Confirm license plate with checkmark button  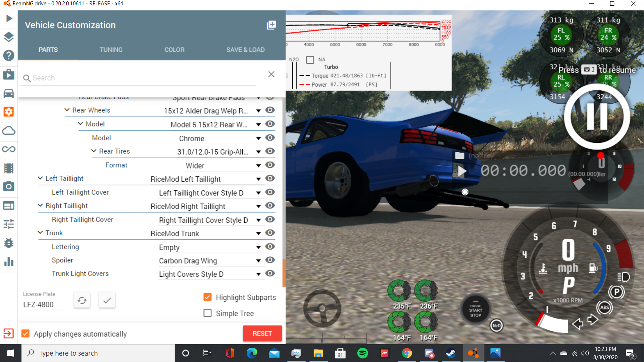[107, 300]
